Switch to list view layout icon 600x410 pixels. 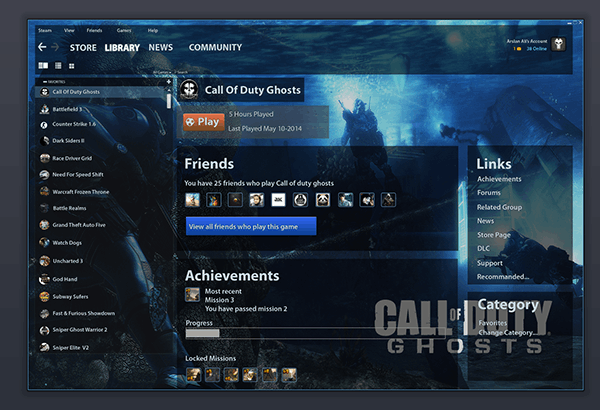click(58, 66)
